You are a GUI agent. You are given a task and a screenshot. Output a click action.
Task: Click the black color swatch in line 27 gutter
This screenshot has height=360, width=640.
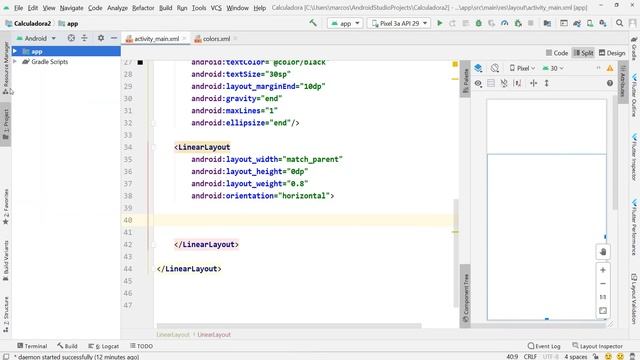140,62
